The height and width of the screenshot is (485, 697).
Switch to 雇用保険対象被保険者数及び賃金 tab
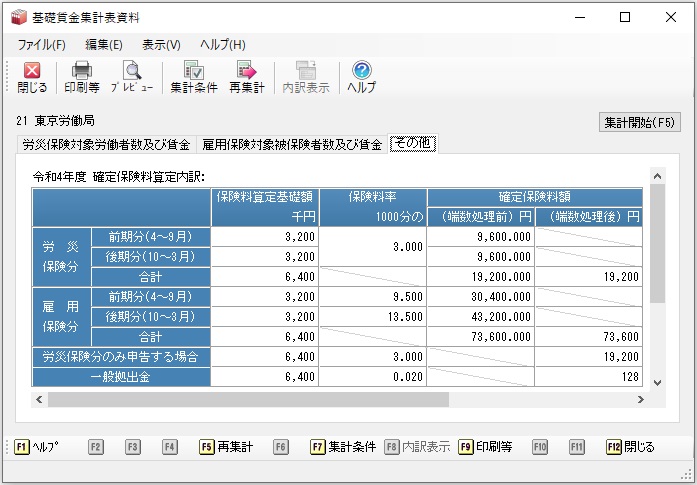click(292, 144)
